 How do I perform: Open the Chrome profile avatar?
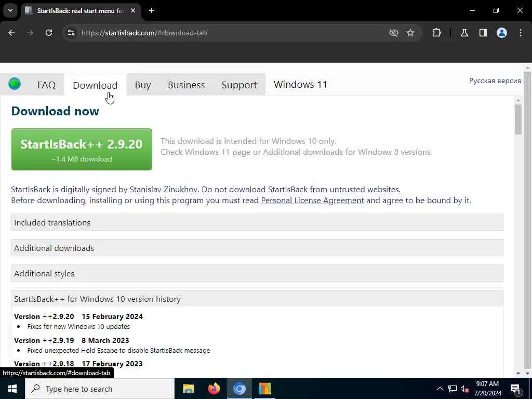(x=502, y=33)
